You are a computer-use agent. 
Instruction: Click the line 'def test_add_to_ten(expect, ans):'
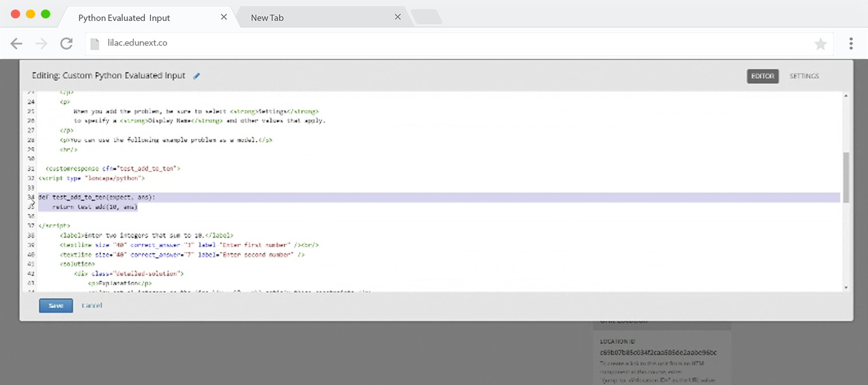pyautogui.click(x=97, y=198)
